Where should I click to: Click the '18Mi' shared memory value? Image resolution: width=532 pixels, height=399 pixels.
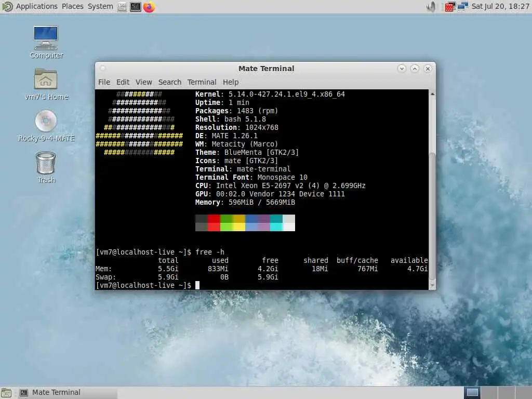(320, 269)
